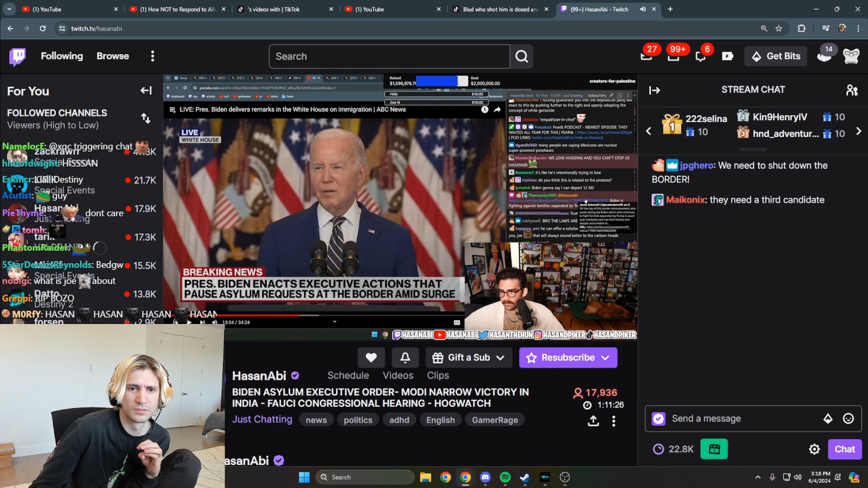Click the browser address bar URL

[96, 28]
